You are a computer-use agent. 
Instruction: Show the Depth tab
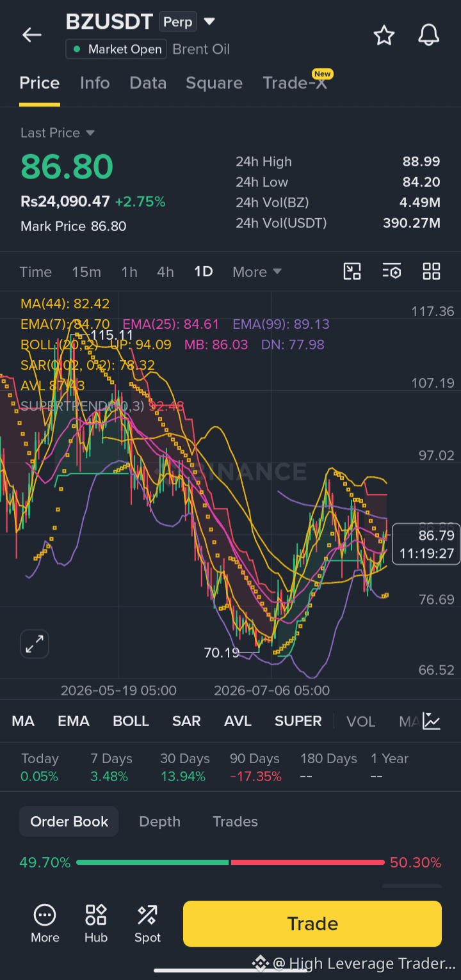pos(159,822)
